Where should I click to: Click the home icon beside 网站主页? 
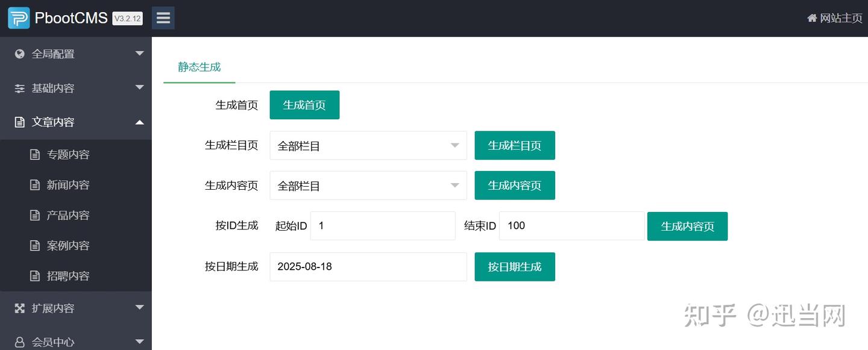tap(812, 18)
